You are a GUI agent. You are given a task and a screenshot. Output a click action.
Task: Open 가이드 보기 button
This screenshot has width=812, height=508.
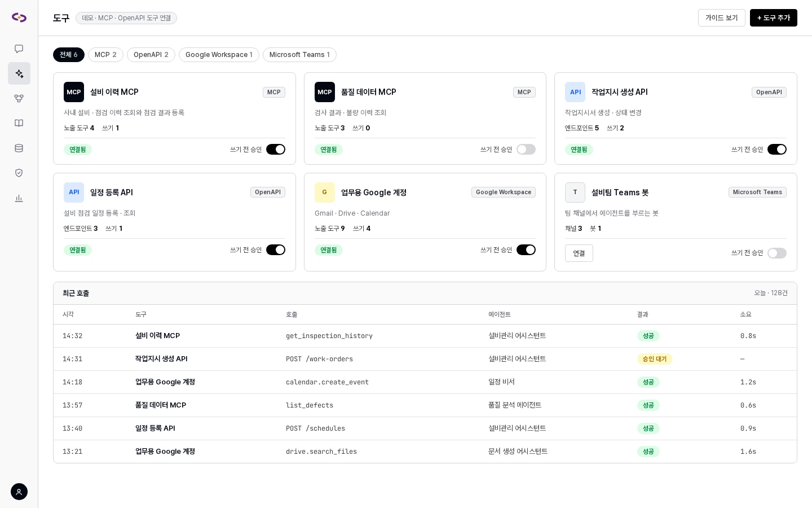(x=722, y=18)
